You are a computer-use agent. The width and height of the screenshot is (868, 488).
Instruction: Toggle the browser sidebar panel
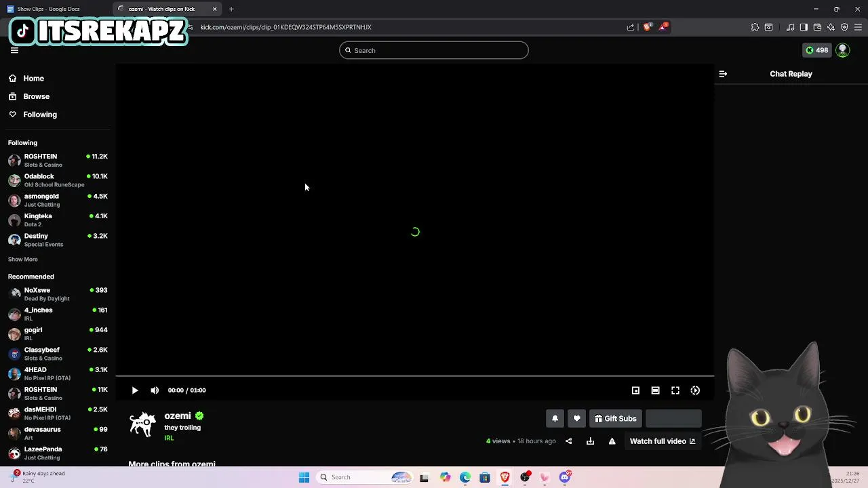point(804,27)
